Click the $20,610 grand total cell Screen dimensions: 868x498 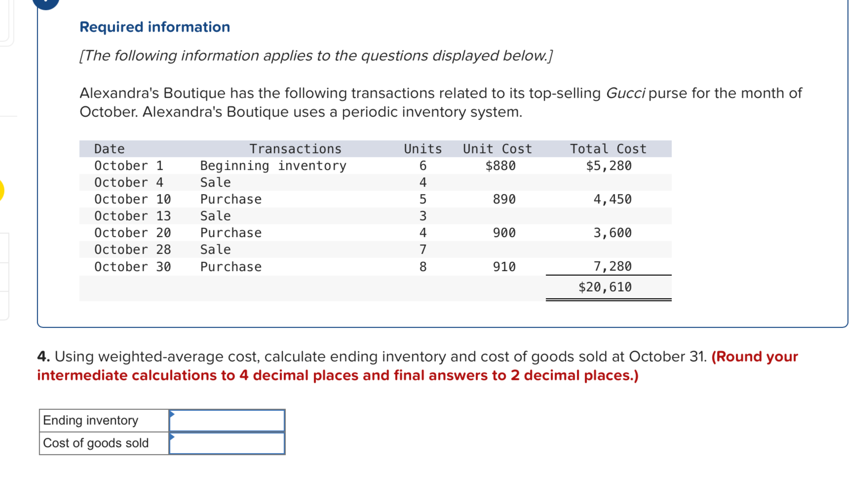[606, 287]
